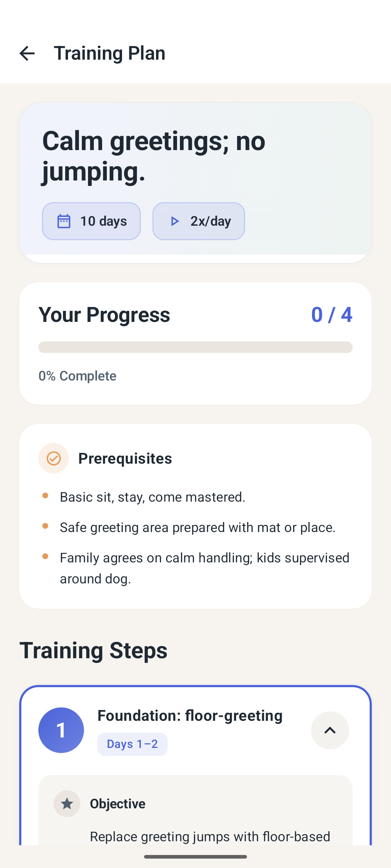
Task: Tap the play icon in the 2x/day chip
Action: [175, 221]
